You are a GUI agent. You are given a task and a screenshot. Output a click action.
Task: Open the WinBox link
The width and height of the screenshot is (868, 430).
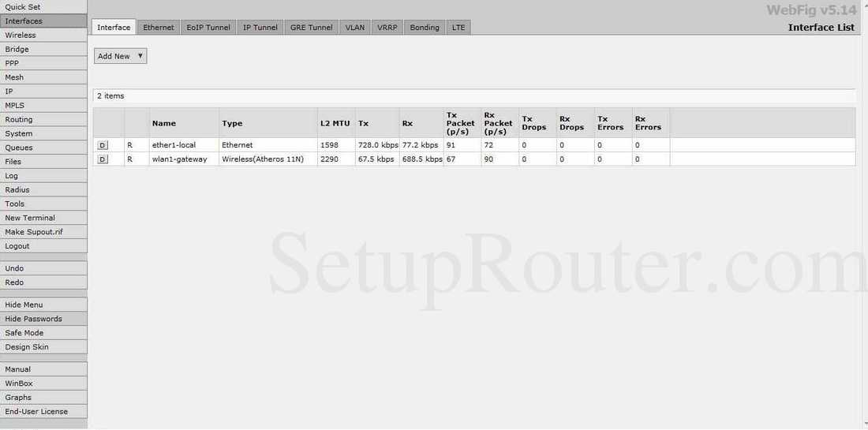[x=43, y=383]
